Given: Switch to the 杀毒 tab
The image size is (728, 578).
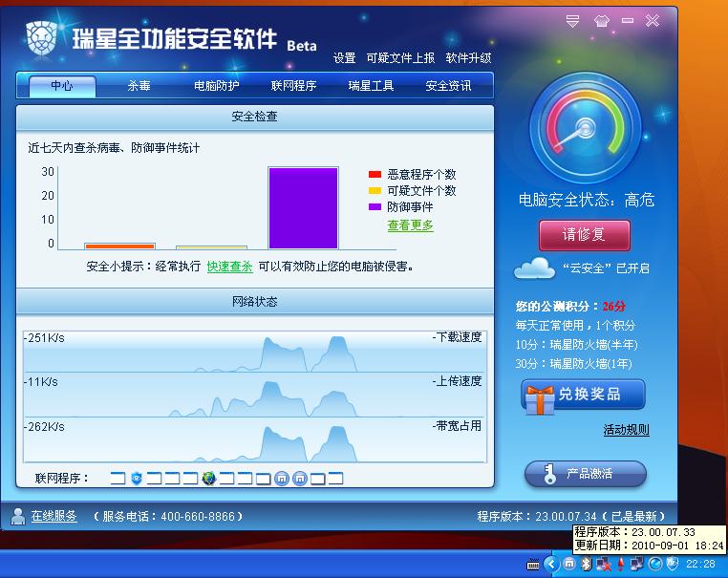Looking at the screenshot, I should point(139,86).
